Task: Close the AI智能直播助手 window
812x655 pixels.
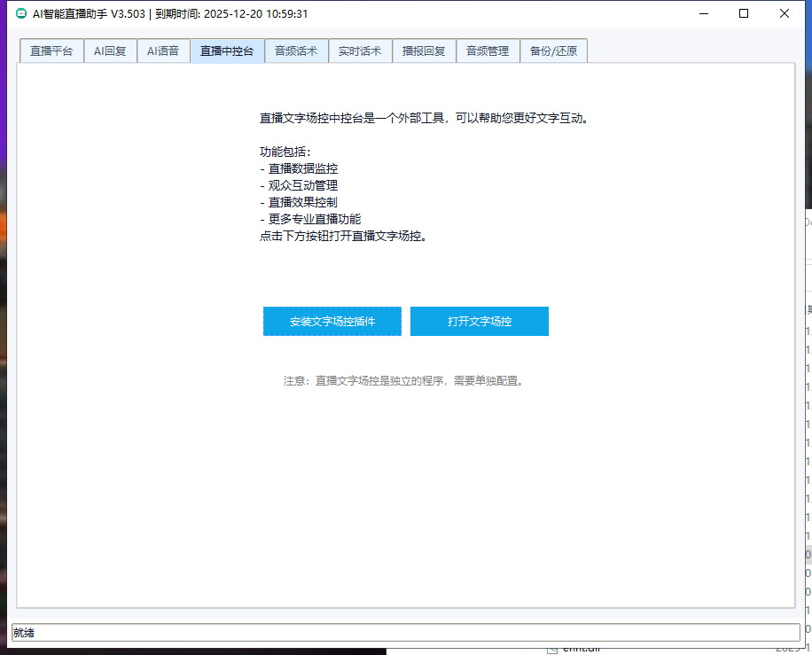Action: 785,13
